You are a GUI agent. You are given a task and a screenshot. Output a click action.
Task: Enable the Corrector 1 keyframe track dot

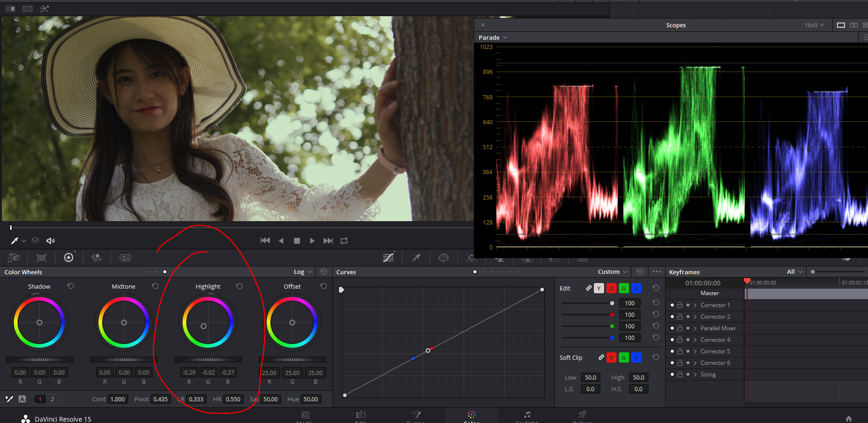pyautogui.click(x=672, y=305)
